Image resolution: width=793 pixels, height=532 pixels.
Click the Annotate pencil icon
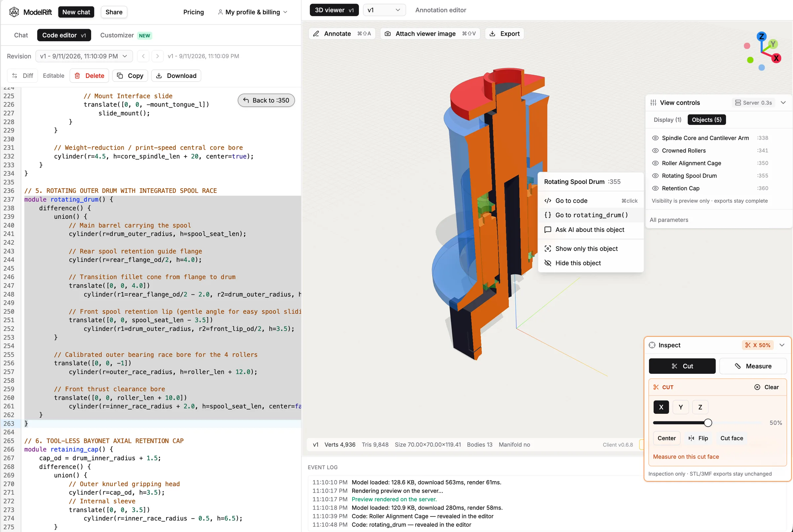(316, 34)
